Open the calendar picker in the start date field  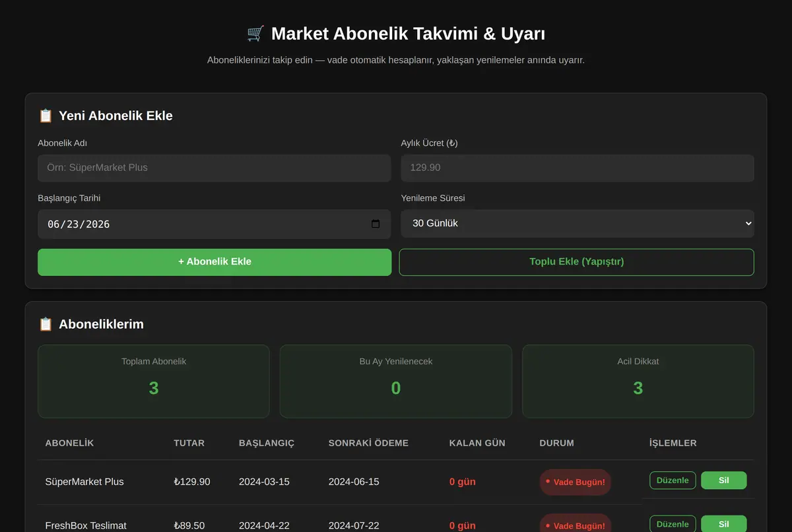point(376,224)
